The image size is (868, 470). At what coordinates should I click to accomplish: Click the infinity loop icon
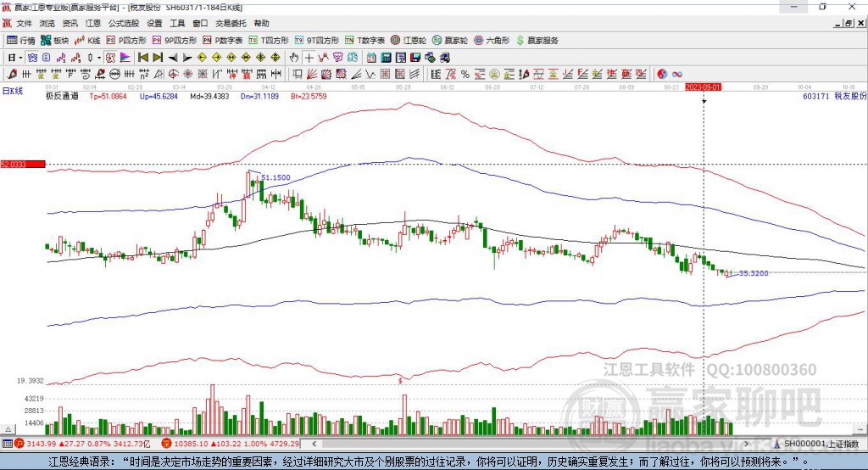pyautogui.click(x=677, y=75)
